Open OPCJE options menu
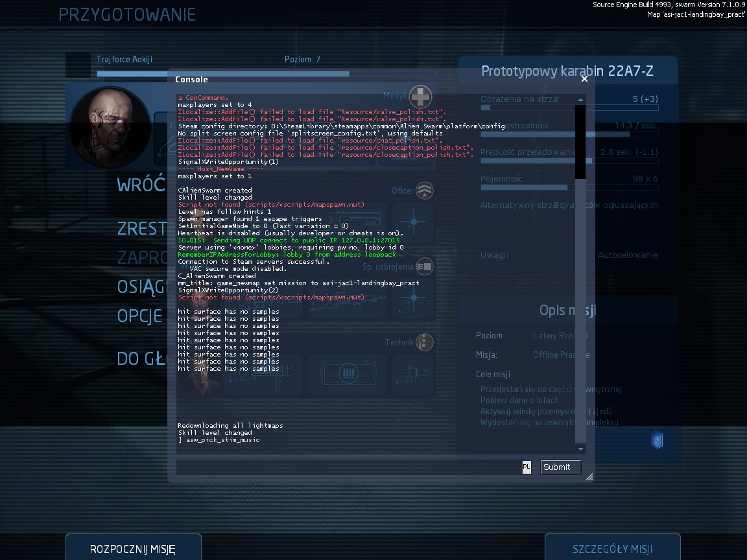The height and width of the screenshot is (560, 747). pyautogui.click(x=139, y=316)
